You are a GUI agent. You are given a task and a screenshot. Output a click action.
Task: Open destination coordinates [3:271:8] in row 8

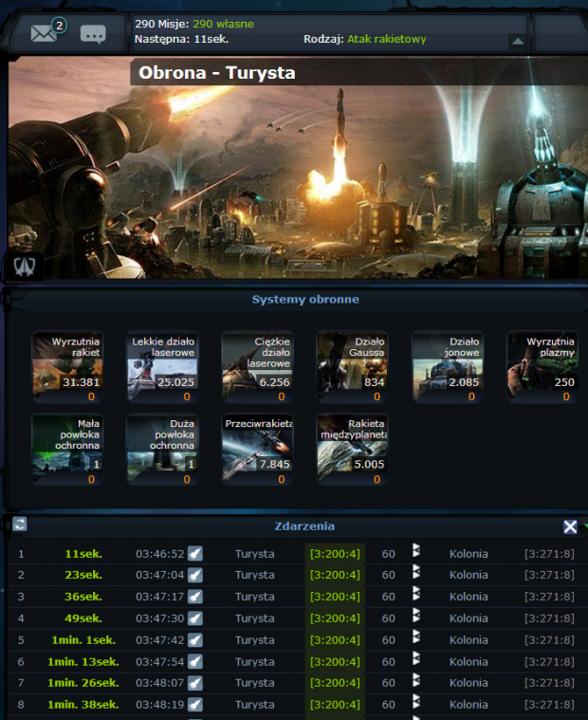click(549, 705)
